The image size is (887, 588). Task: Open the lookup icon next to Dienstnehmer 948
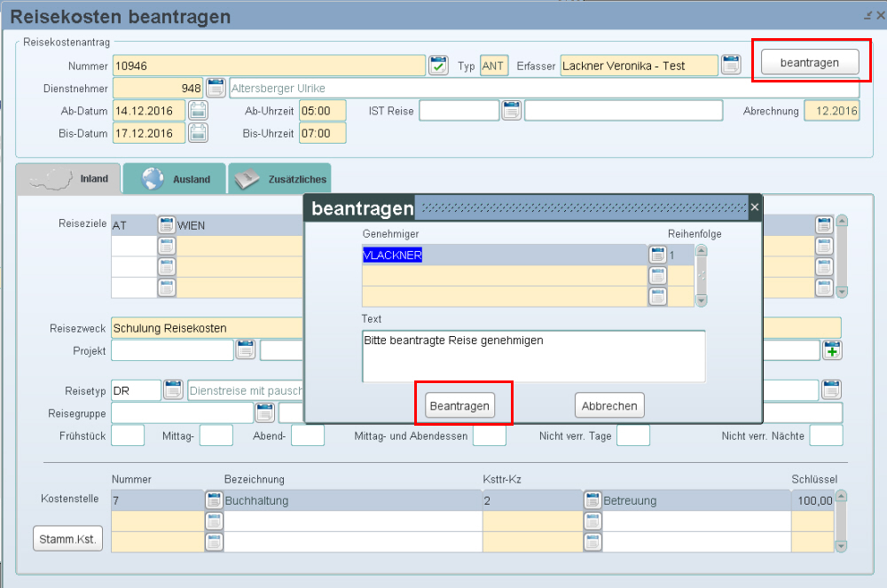(216, 88)
